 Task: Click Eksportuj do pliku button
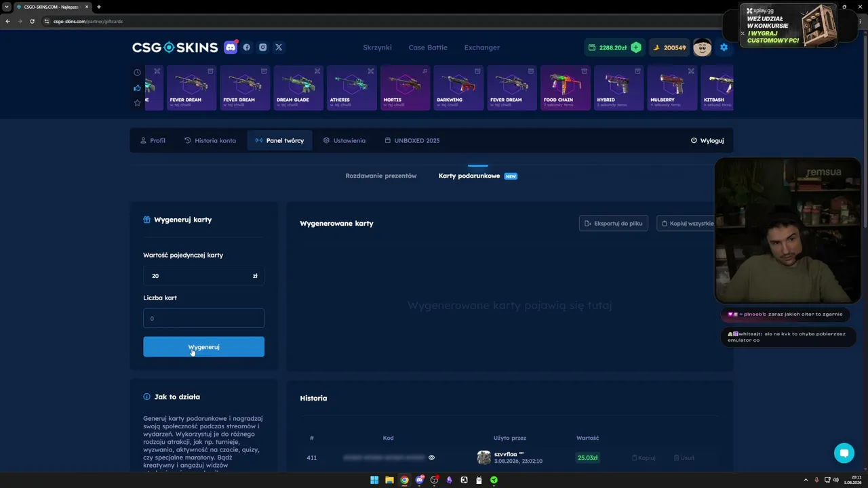(614, 223)
